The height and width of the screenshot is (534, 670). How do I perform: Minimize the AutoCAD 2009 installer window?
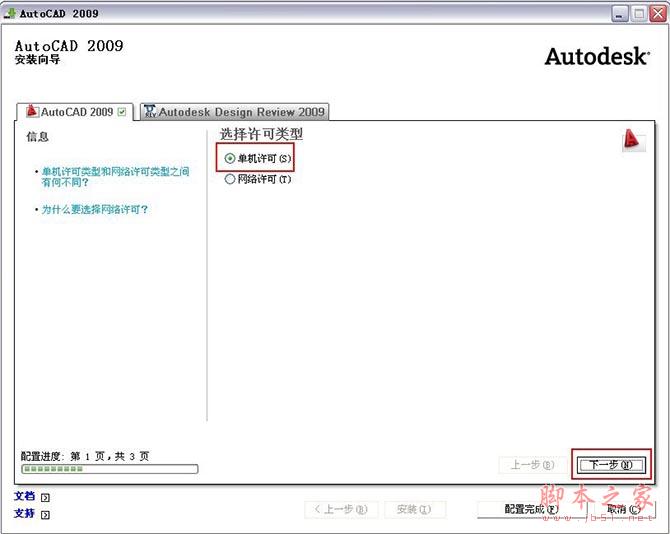620,14
